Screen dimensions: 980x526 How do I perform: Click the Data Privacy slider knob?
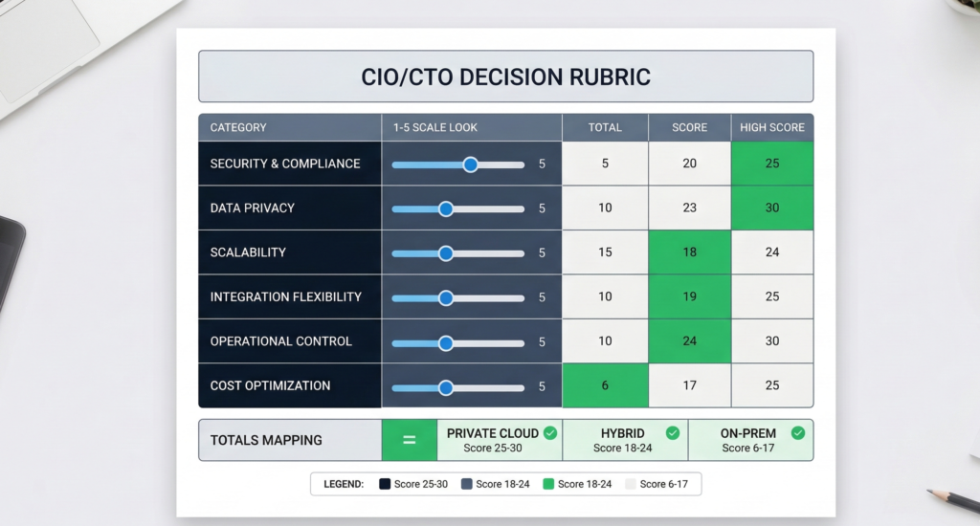[446, 208]
